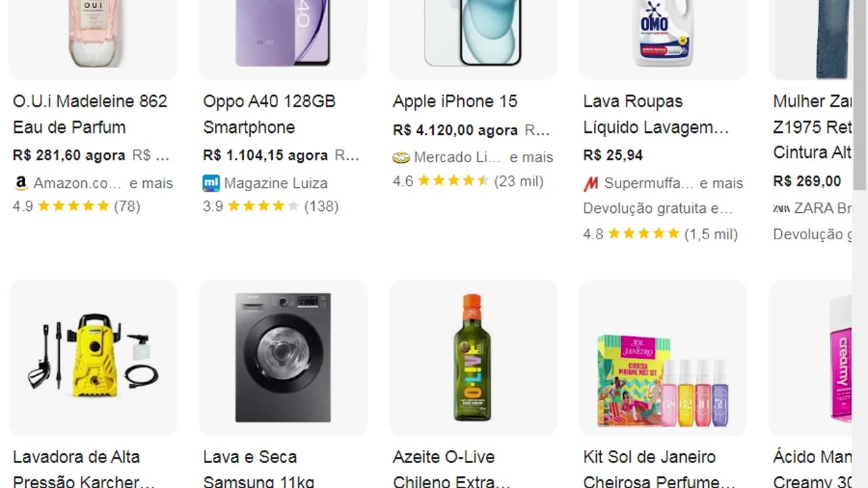Click the Supermuffato store logo icon

click(x=591, y=183)
